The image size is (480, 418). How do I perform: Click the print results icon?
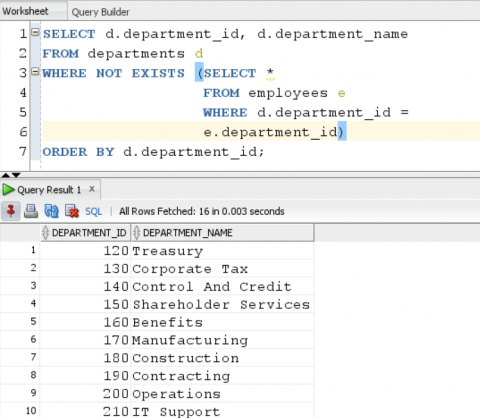tap(31, 211)
